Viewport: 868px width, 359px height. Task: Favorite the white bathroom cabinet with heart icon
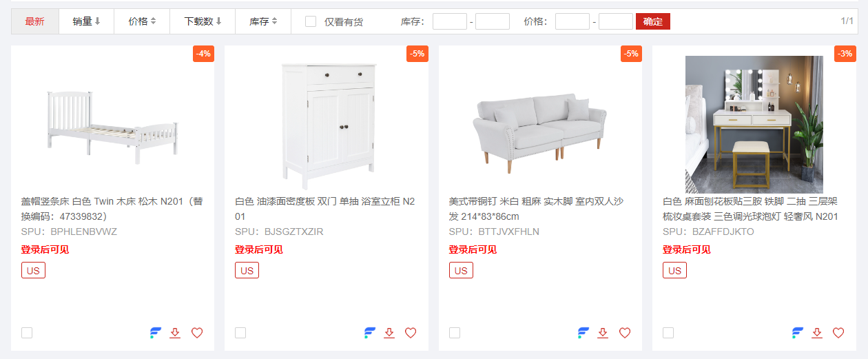(411, 333)
